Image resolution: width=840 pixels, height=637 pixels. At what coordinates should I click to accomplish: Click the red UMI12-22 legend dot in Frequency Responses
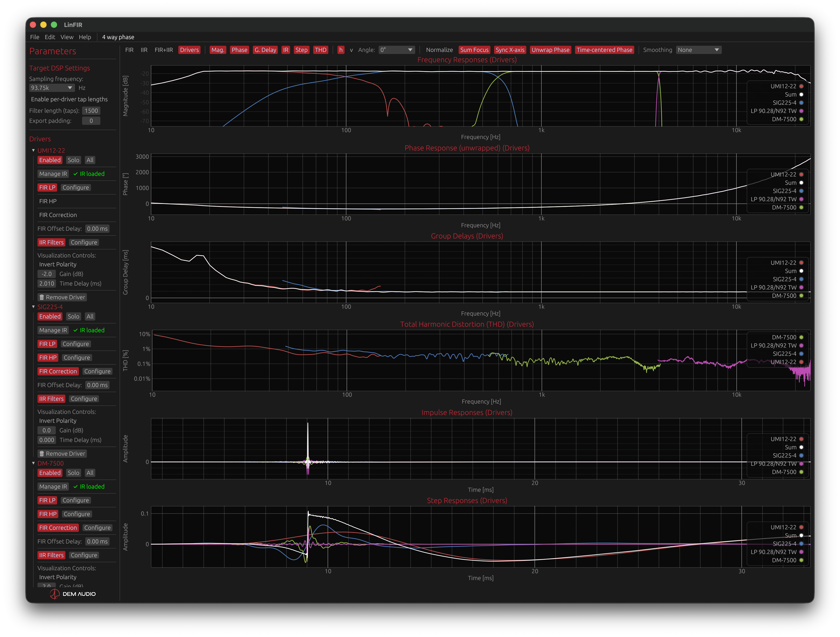point(801,86)
